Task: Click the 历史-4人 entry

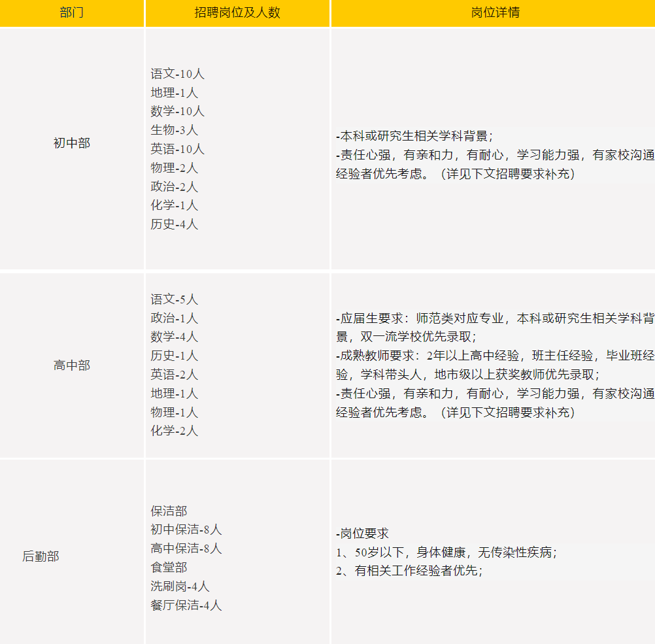Action: coord(174,224)
